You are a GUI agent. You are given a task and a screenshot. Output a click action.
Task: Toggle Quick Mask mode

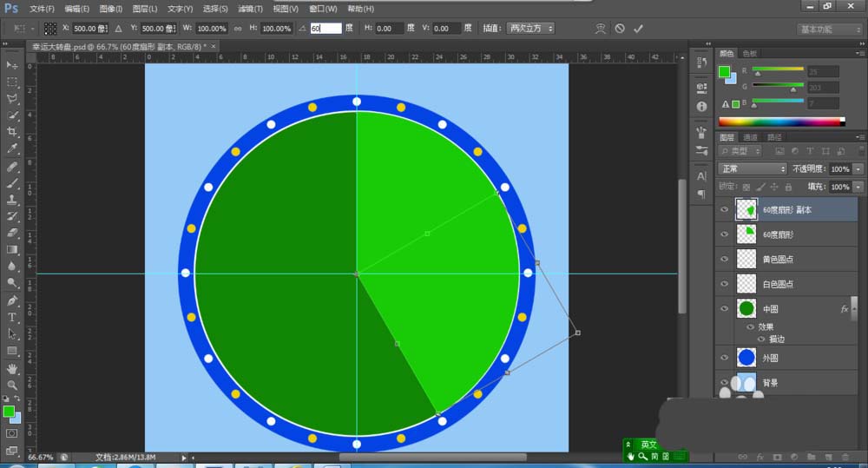pyautogui.click(x=11, y=433)
